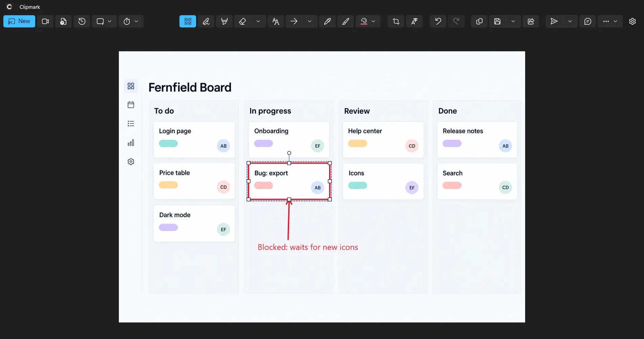Click the text recognition tool
Image resolution: width=644 pixels, height=339 pixels.
pyautogui.click(x=414, y=21)
